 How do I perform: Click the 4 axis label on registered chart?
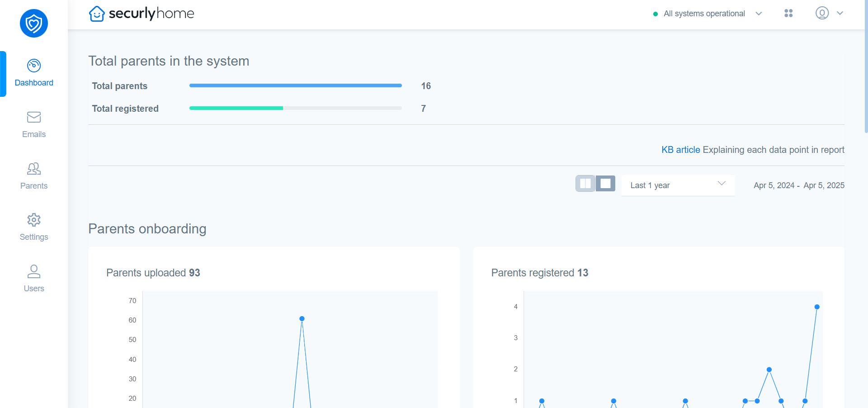click(516, 307)
